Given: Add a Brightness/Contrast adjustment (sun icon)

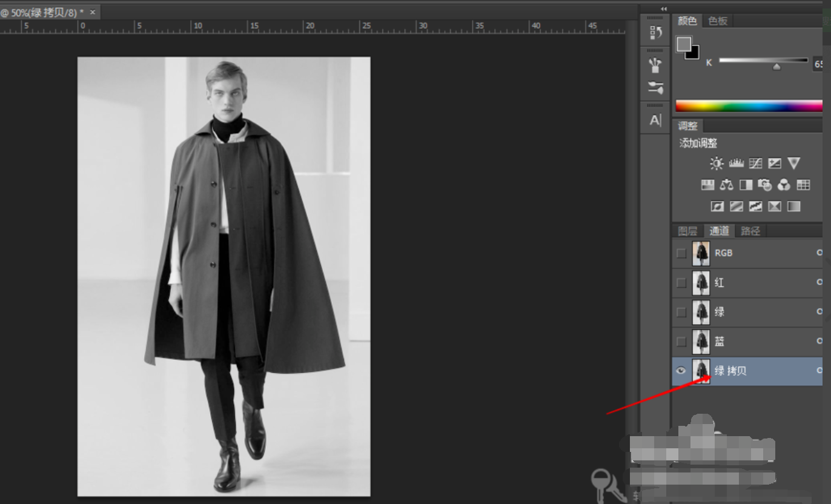Looking at the screenshot, I should point(717,164).
